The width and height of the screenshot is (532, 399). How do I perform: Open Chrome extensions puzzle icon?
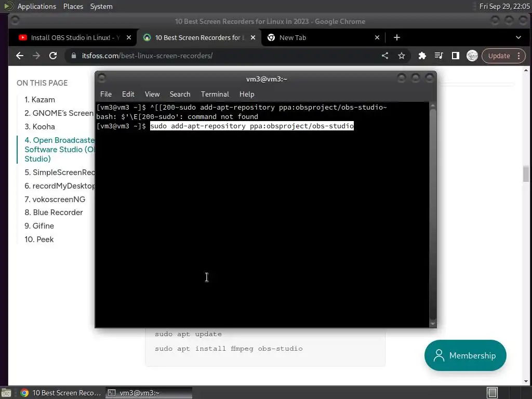click(422, 56)
